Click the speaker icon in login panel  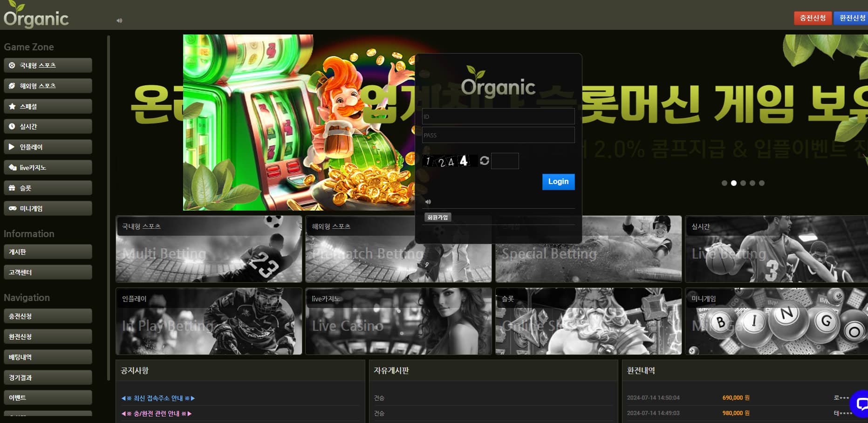pos(428,202)
